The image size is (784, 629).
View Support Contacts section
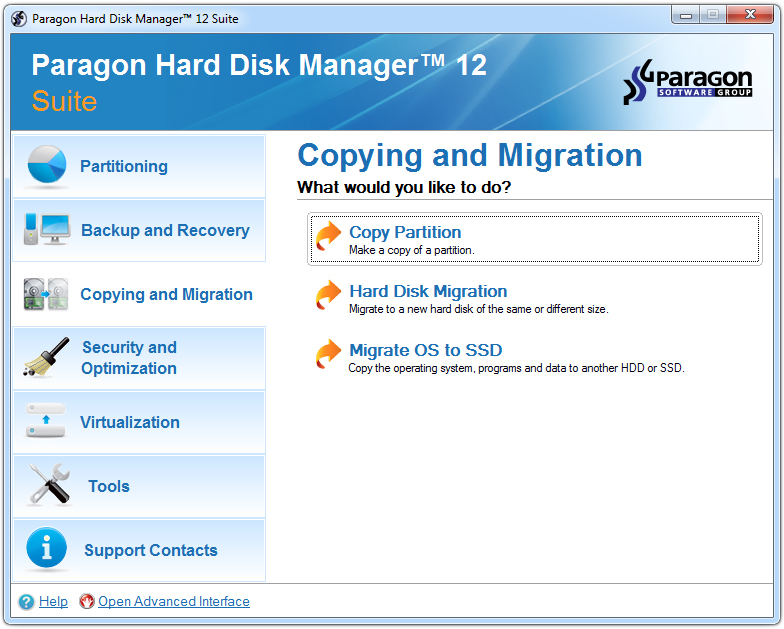139,550
